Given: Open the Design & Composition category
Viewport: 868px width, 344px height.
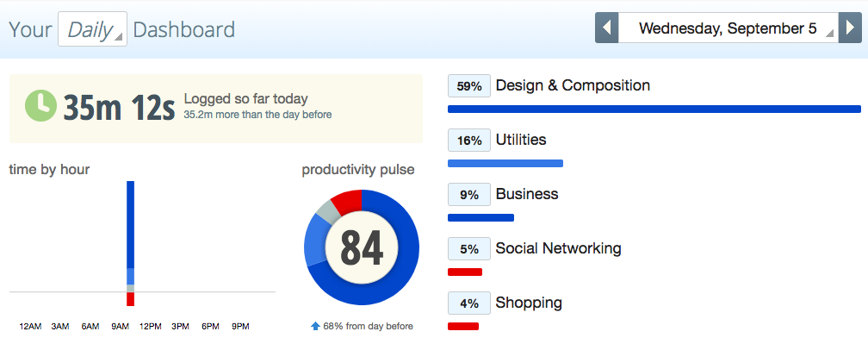Looking at the screenshot, I should 573,85.
